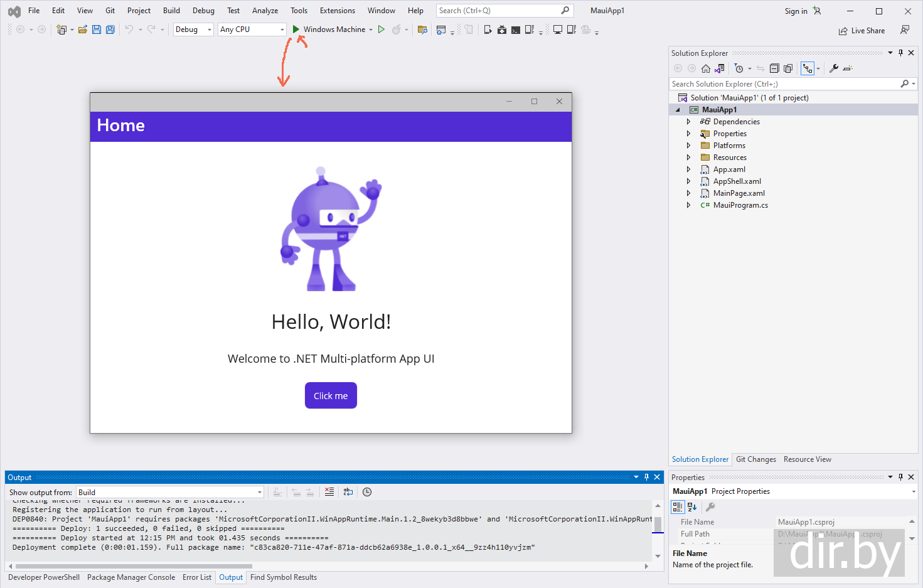Image resolution: width=923 pixels, height=588 pixels.
Task: Start debugging with the green Windows Machine play button
Action: pos(296,29)
